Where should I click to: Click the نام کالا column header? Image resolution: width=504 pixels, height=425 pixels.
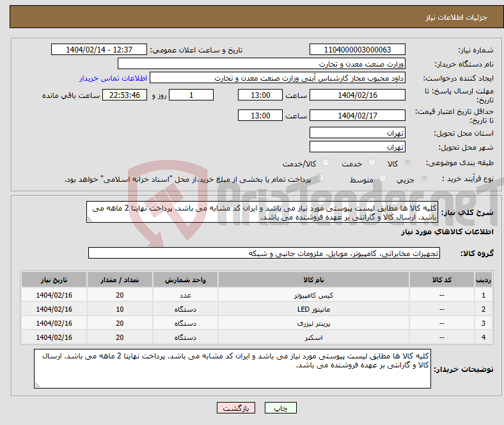[313, 280]
